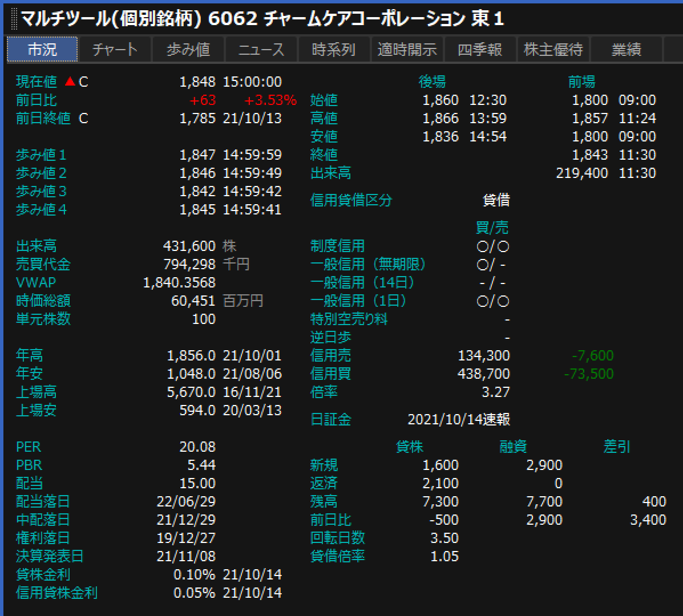Click 歩み値３ price 1,842
This screenshot has height=616, width=683.
[197, 192]
